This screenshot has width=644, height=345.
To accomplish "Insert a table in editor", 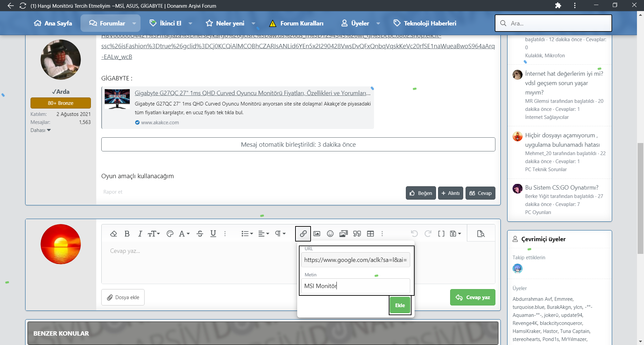I will pos(370,234).
